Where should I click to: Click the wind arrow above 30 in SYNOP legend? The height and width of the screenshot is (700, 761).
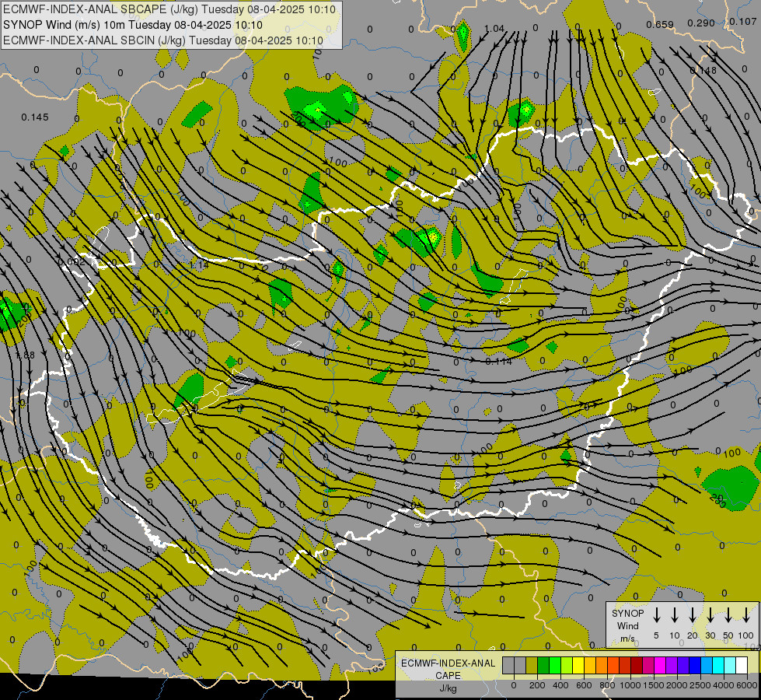pyautogui.click(x=710, y=615)
